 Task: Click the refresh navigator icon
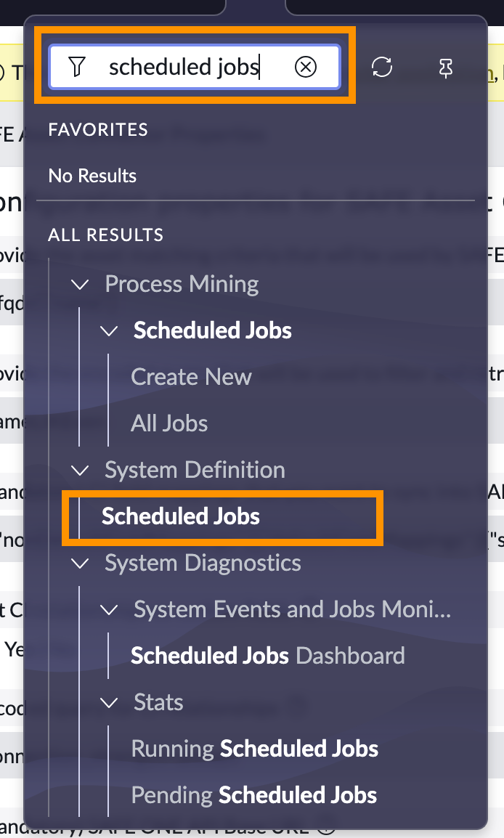382,68
